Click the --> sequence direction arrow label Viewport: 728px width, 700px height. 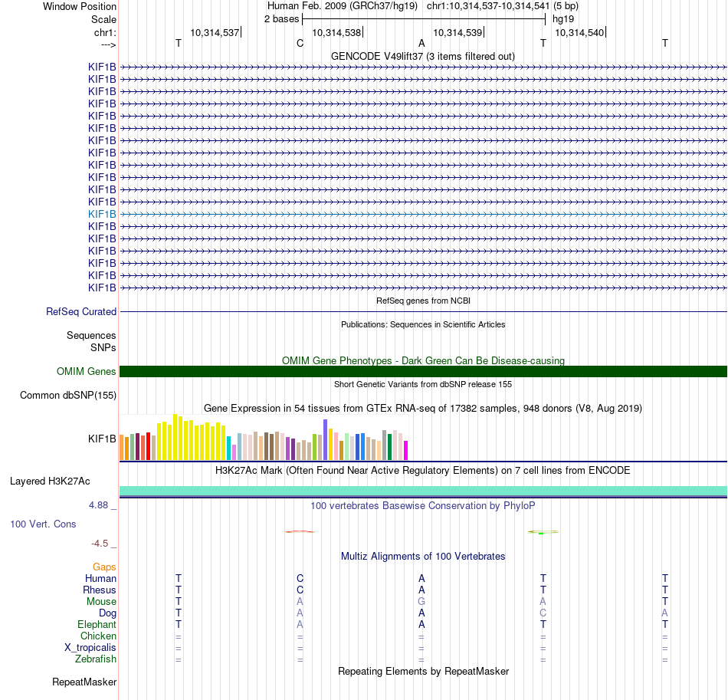pos(109,44)
